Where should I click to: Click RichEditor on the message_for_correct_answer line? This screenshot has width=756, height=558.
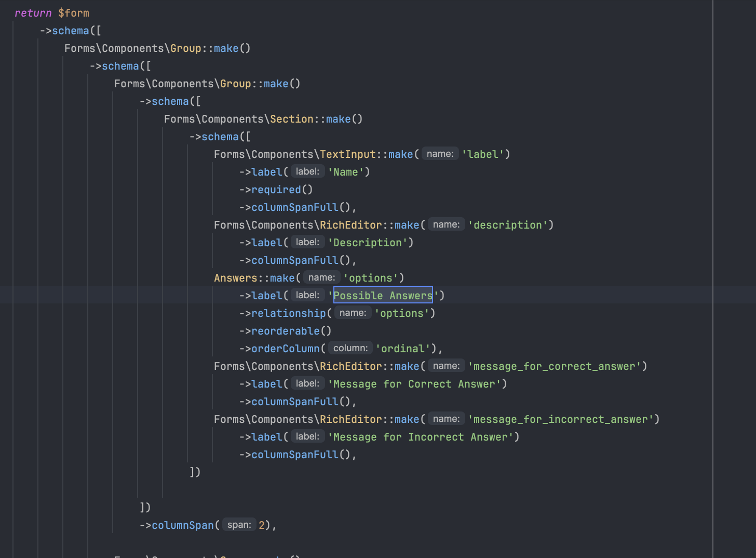[x=351, y=366]
